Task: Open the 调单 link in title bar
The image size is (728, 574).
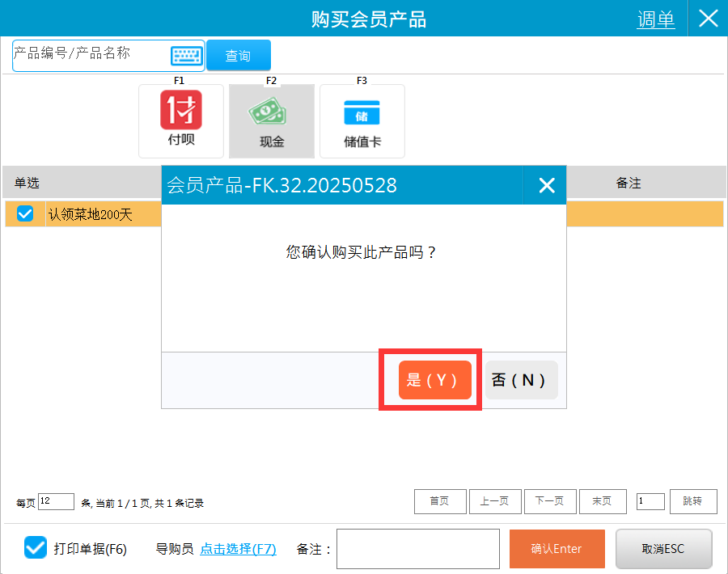Action: (656, 19)
